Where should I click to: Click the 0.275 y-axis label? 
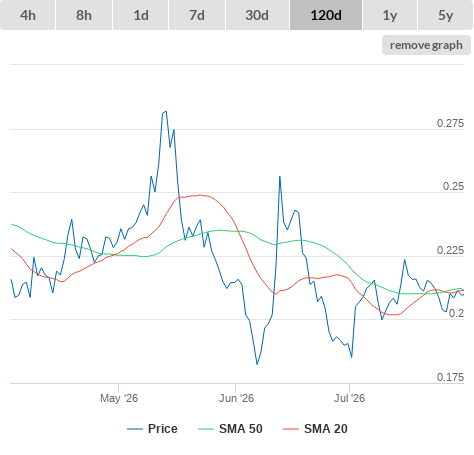[450, 123]
